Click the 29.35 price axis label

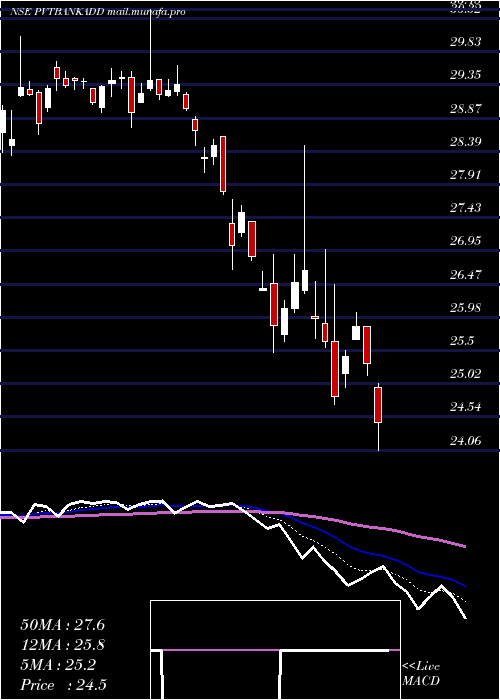(465, 75)
